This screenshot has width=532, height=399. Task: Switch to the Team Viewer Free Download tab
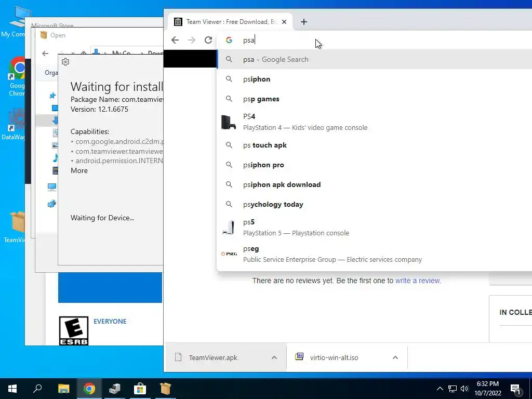coord(231,22)
